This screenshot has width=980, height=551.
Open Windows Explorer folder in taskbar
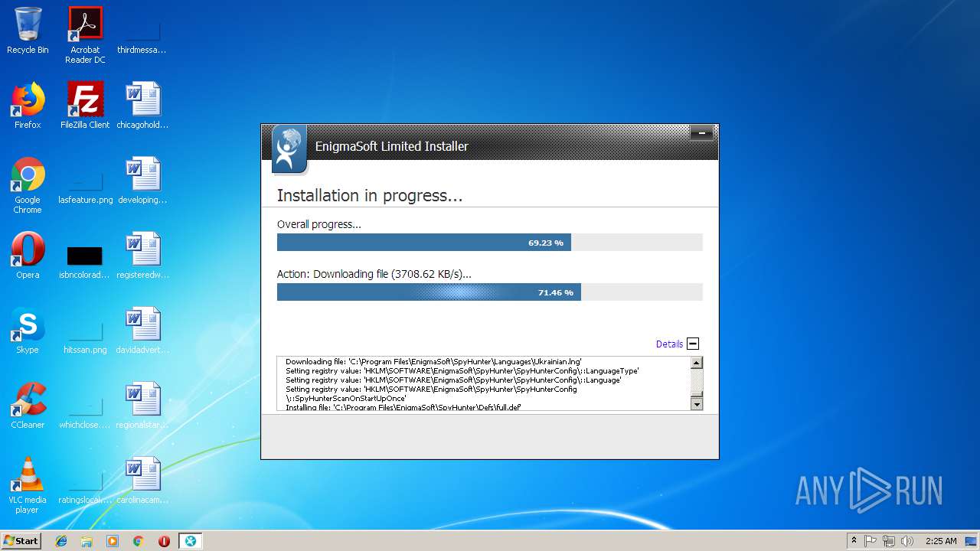tap(87, 541)
